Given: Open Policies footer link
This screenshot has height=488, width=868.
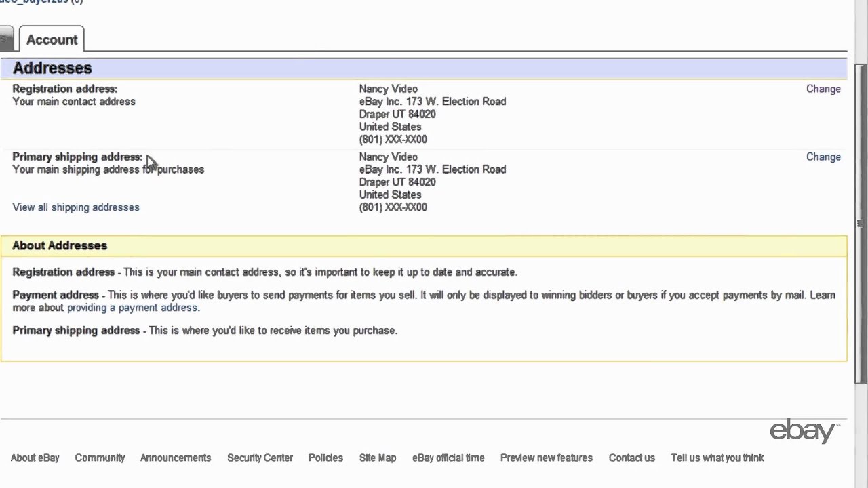Looking at the screenshot, I should click(x=325, y=457).
